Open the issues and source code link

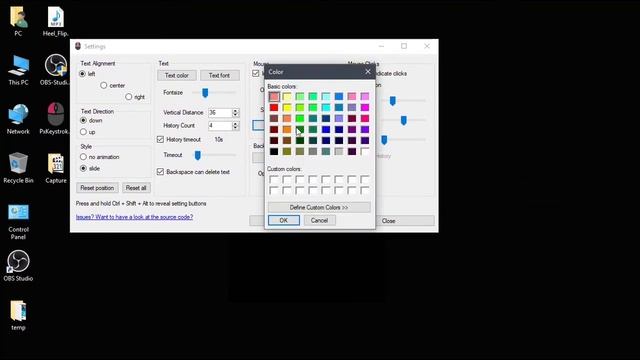[134, 217]
